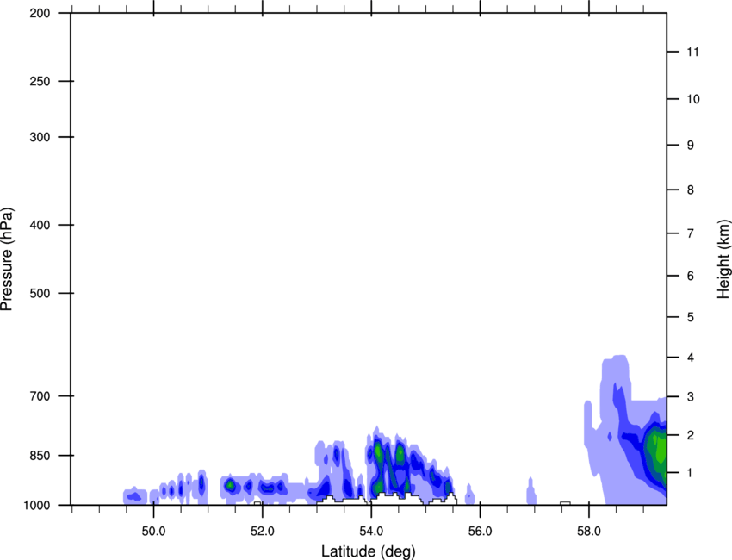Viewport: 732px width, 560px height.
Task: Click the small terrain box near 57.5 degrees
Action: point(565,503)
